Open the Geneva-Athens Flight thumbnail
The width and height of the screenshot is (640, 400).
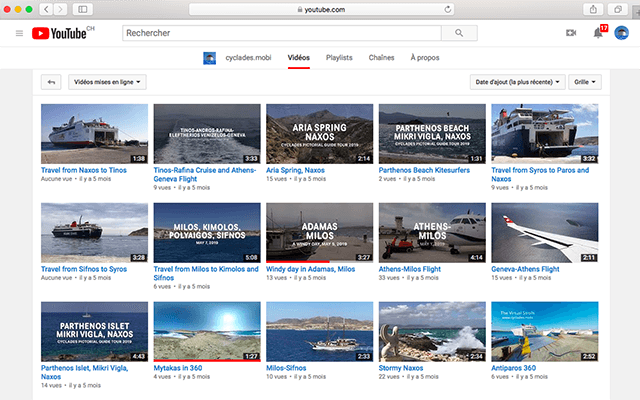coord(545,232)
